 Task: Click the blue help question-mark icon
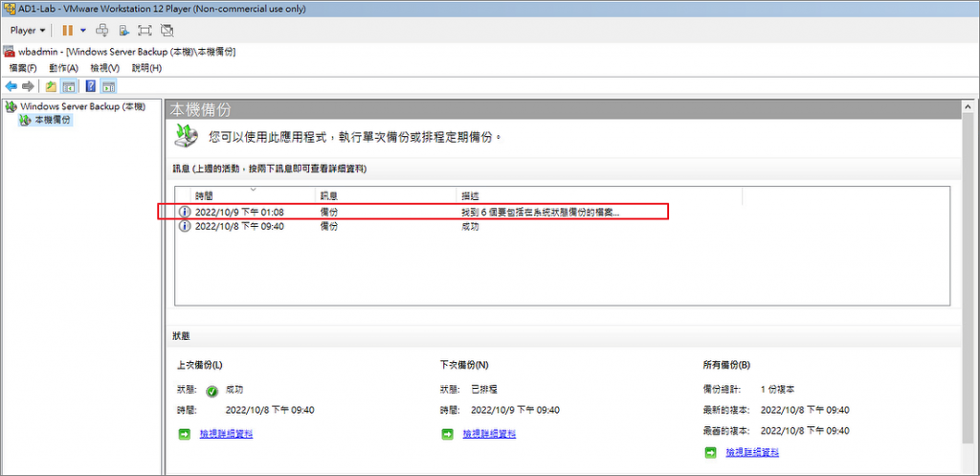point(91,86)
